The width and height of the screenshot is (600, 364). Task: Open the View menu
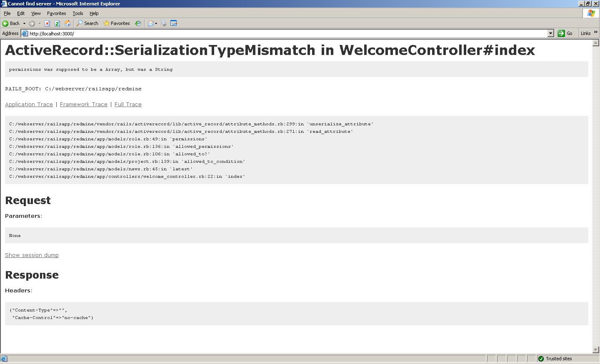(36, 13)
